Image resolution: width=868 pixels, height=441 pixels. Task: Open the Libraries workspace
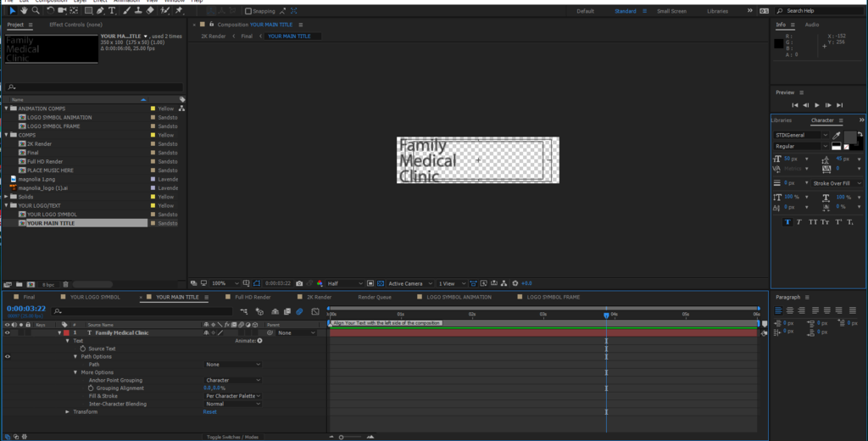point(716,11)
